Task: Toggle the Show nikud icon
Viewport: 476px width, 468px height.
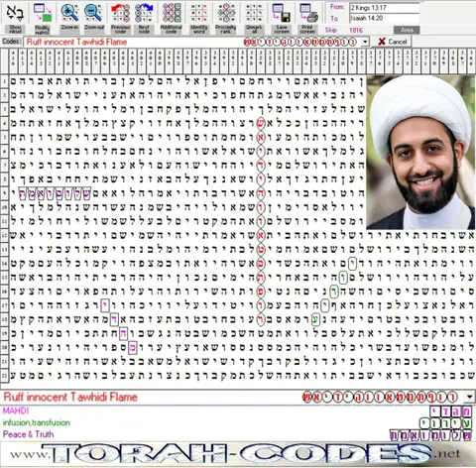Action: (x=15, y=13)
